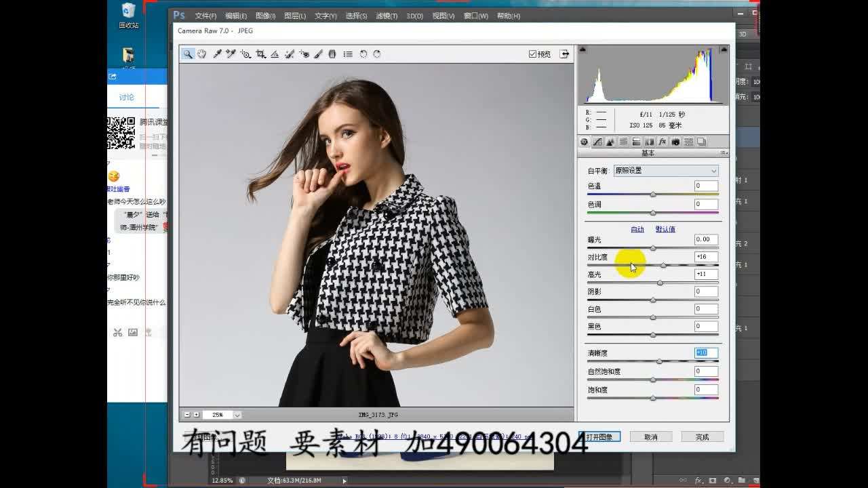Click the 曝光 exposure value field
The image size is (868, 488).
(x=706, y=239)
